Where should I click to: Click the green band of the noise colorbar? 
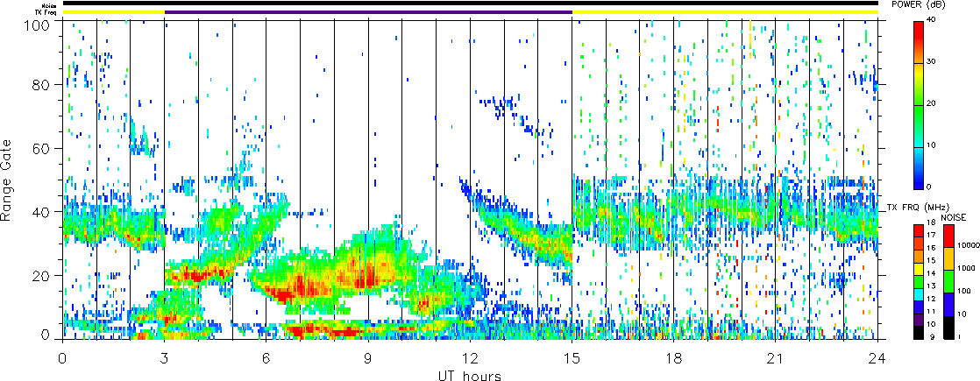tap(948, 282)
